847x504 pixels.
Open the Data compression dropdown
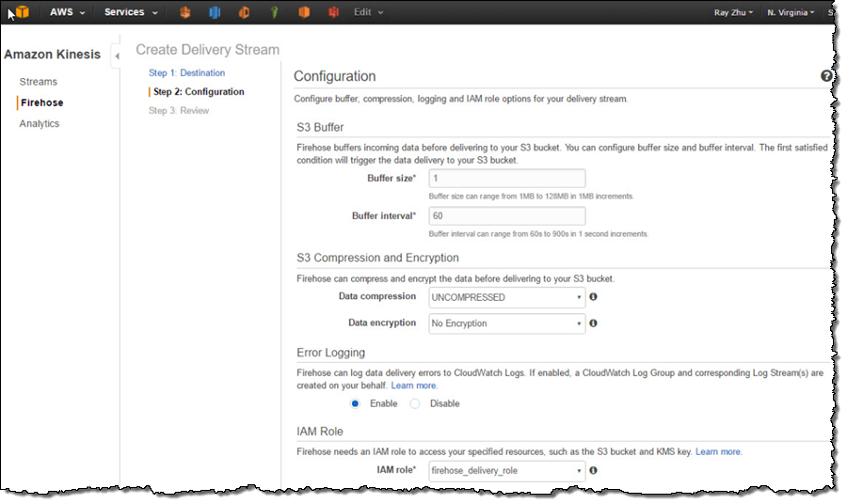[x=506, y=297]
